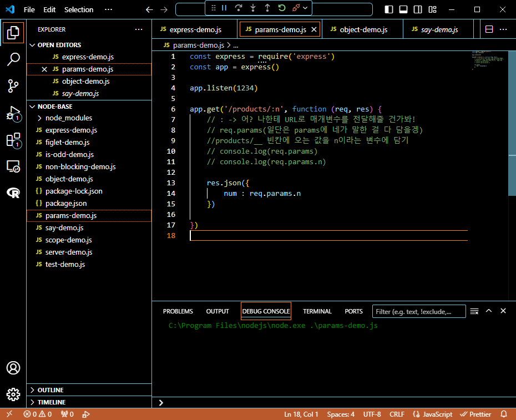Screen dimensions: 516x420
Task: Click debug Step Over
Action: 239,8
